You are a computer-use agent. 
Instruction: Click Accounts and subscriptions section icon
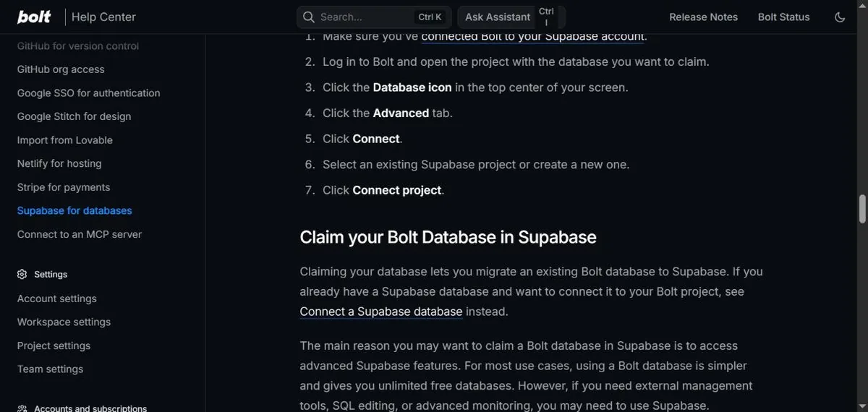[22, 408]
